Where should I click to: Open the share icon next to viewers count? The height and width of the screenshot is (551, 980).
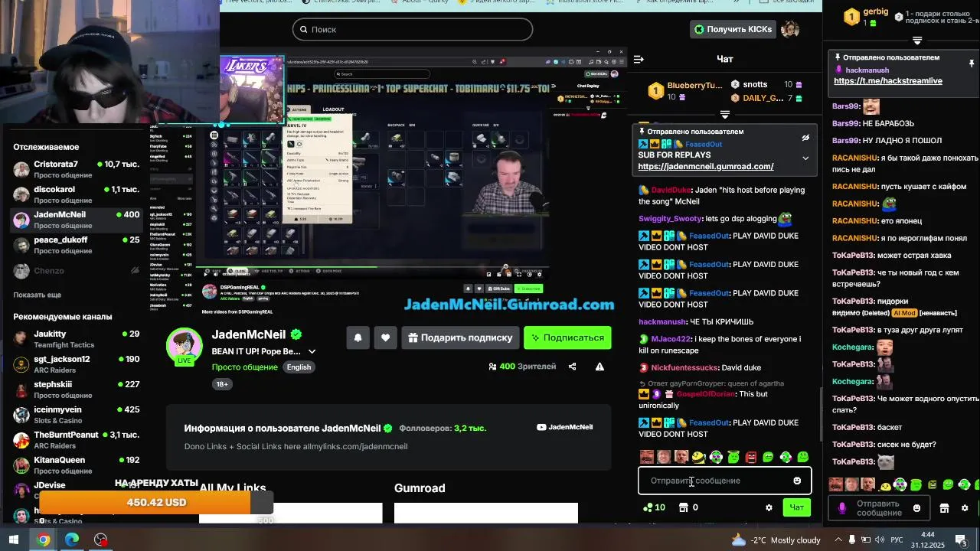click(572, 367)
